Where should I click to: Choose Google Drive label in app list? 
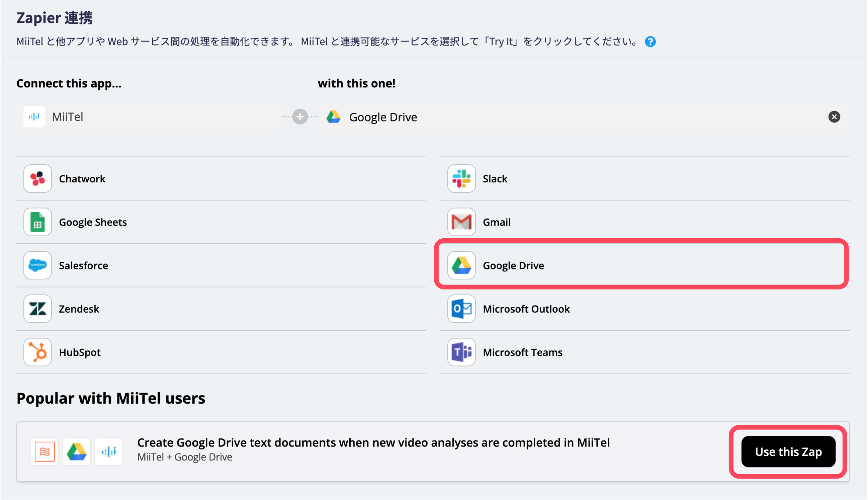point(514,265)
